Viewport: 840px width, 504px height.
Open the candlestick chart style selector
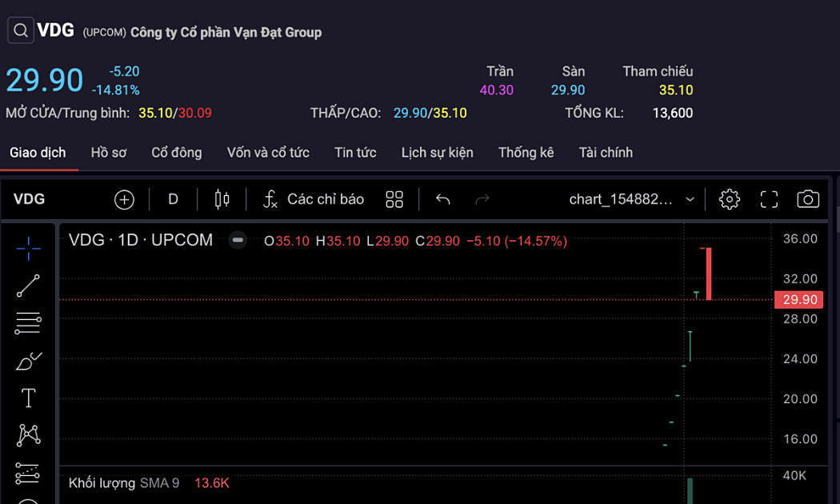(222, 199)
